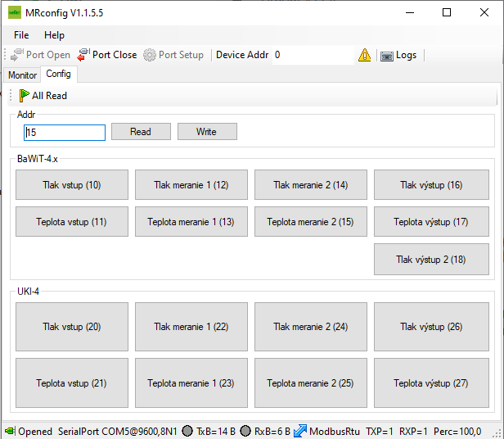Select UKI-4 Teplota meranie 2 (25)
The height and width of the screenshot is (439, 504).
(x=311, y=382)
